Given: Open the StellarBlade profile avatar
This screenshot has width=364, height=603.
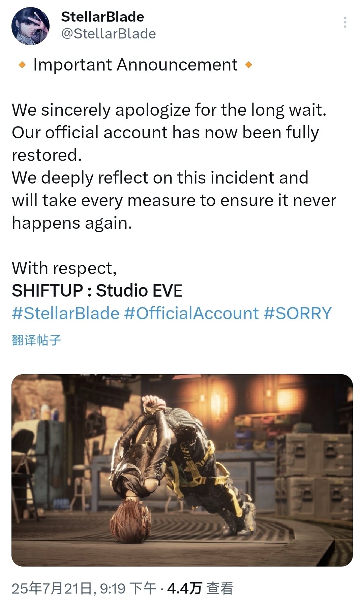Looking at the screenshot, I should point(30,26).
